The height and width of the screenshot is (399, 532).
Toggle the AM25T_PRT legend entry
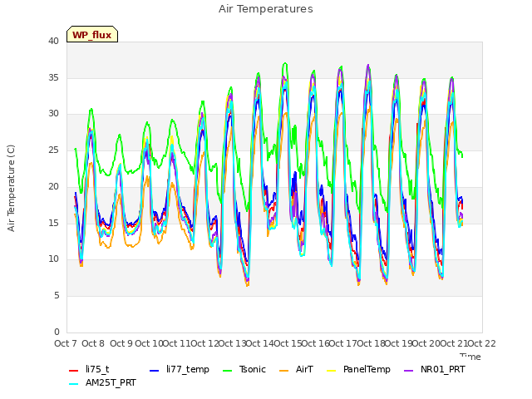coord(102,383)
